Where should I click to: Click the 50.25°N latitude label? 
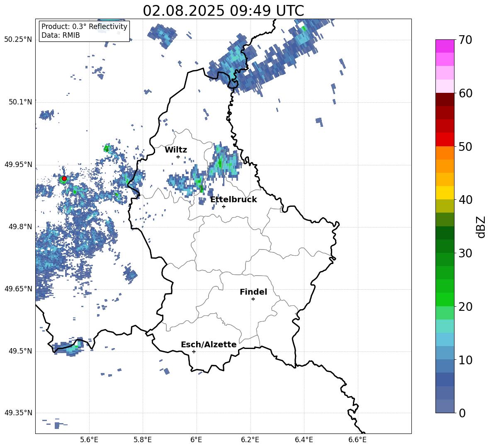(18, 39)
